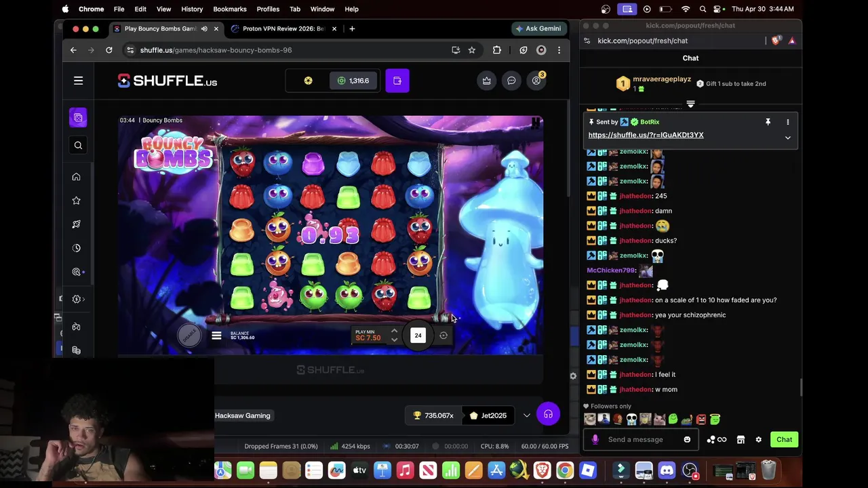The image size is (868, 488).
Task: Open the Kick chat shop icon
Action: (741, 439)
